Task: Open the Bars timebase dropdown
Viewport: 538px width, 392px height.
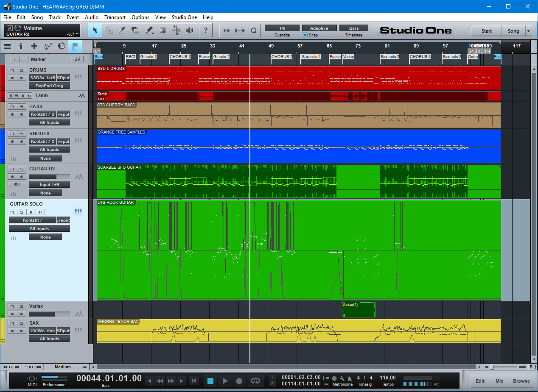Action: (354, 28)
